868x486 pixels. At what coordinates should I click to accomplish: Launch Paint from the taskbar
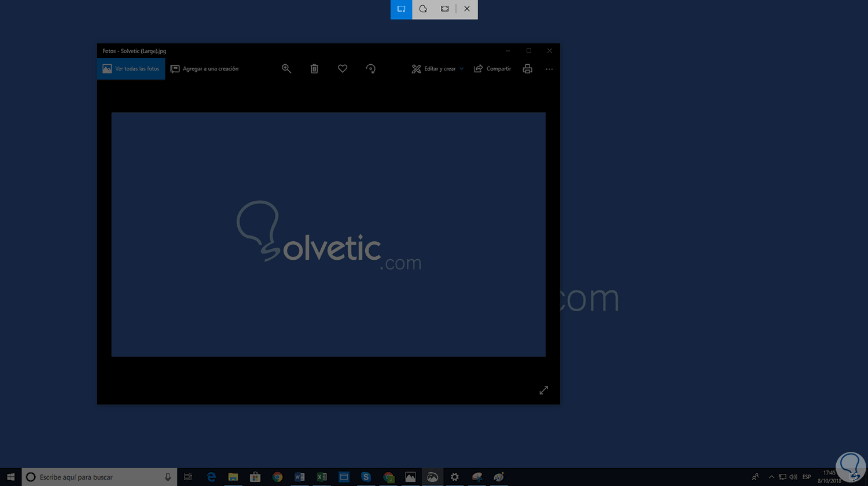pyautogui.click(x=499, y=477)
